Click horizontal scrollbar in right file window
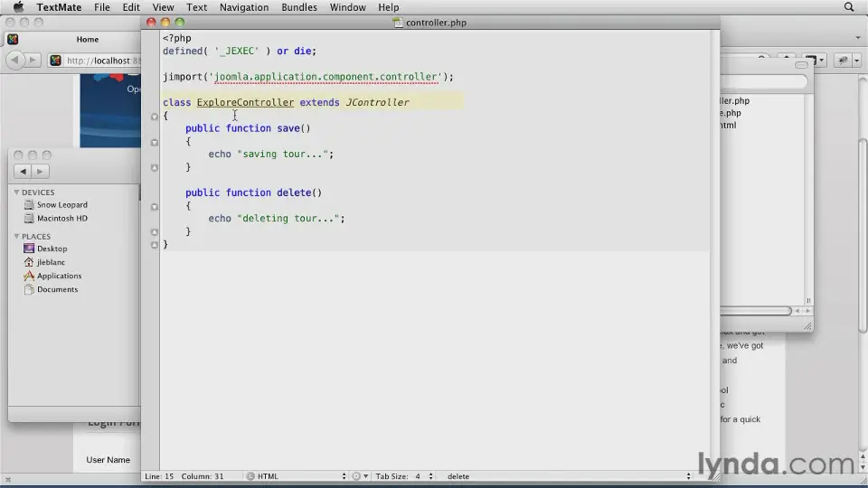This screenshot has width=868, height=488. pos(756,311)
